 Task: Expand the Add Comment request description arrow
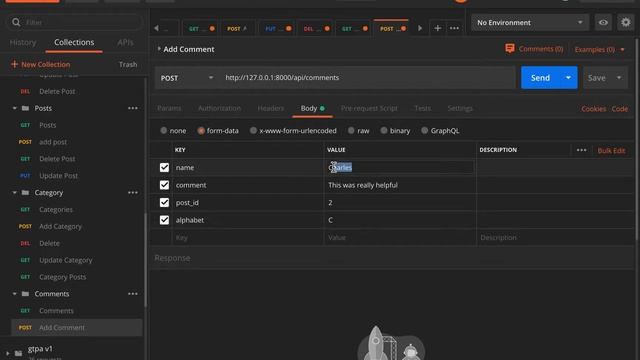[x=159, y=49]
